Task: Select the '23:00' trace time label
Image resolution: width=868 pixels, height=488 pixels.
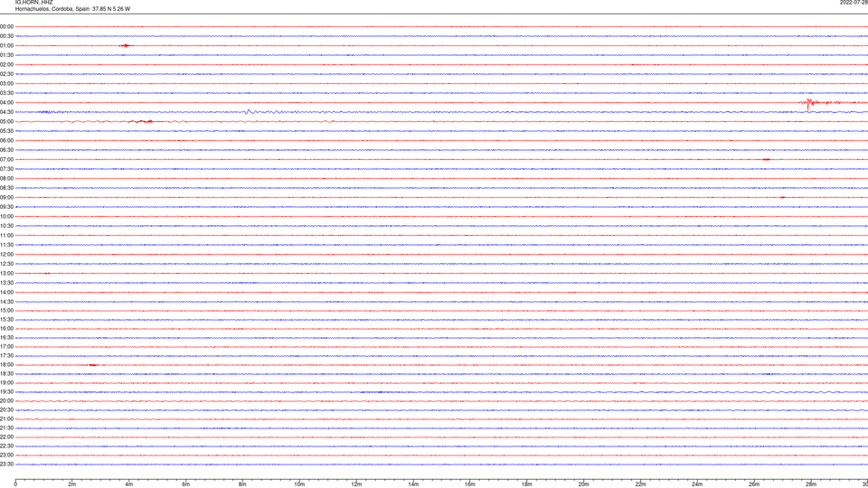Action: (x=6, y=455)
